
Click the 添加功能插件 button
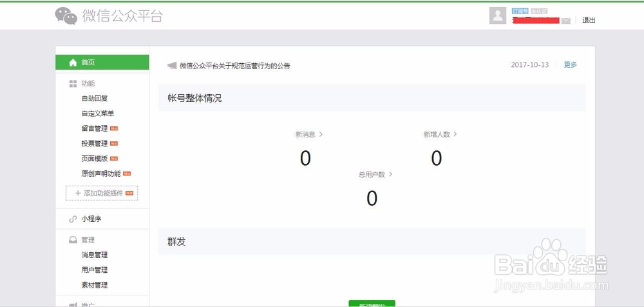[102, 193]
